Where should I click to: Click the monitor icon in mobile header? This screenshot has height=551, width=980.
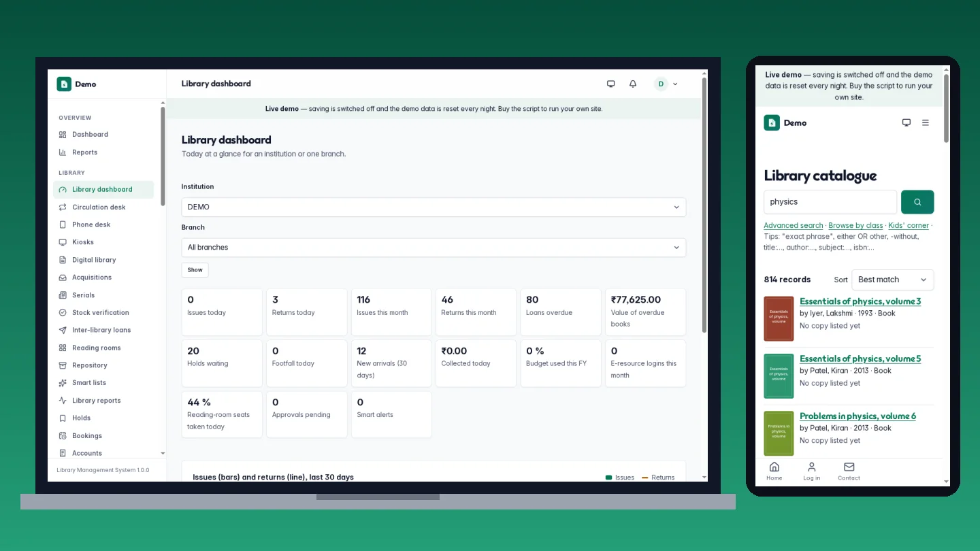tap(906, 122)
